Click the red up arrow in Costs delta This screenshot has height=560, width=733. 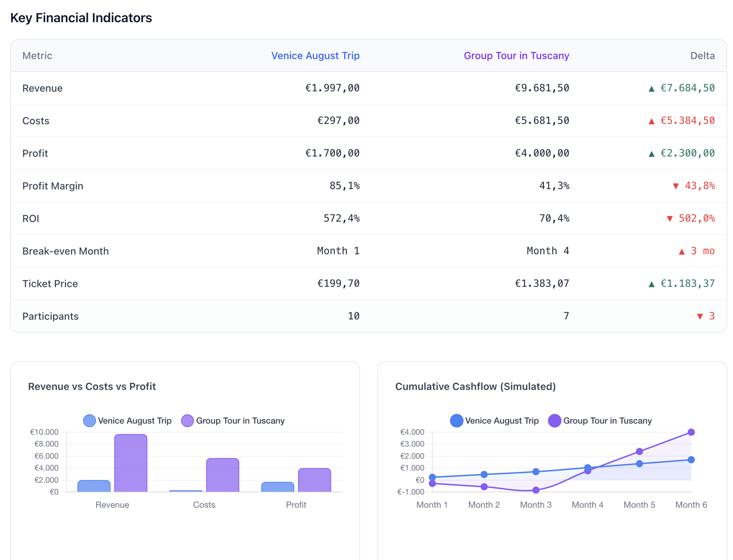tap(651, 121)
